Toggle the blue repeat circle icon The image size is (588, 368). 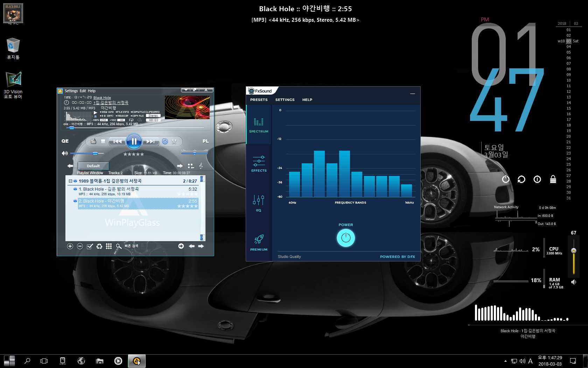(165, 141)
